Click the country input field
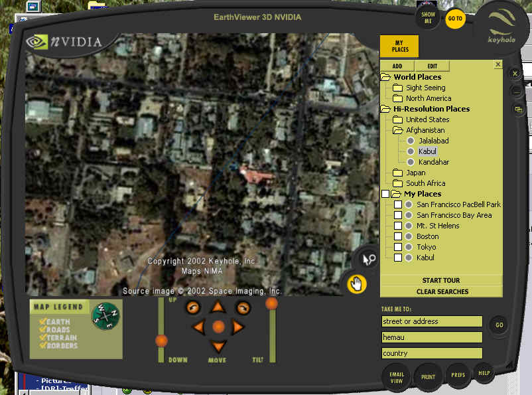 click(432, 353)
